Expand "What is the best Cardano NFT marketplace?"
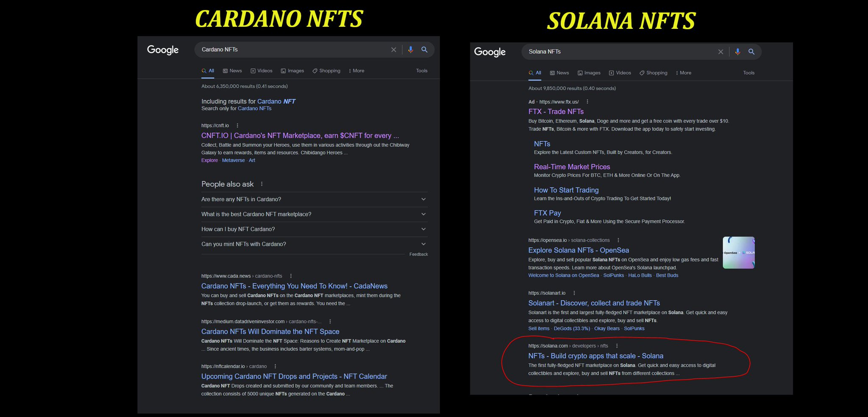This screenshot has height=417, width=868. (314, 214)
